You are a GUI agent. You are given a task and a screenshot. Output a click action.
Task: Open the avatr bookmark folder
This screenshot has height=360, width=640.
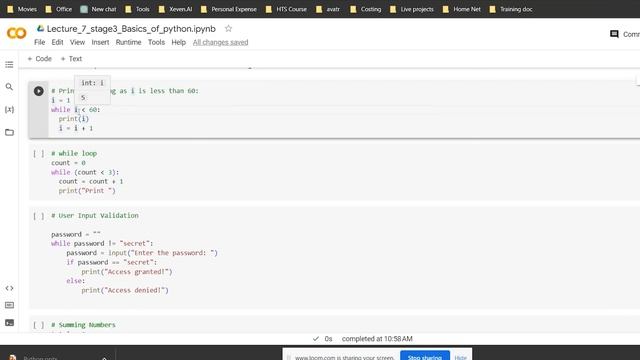click(x=328, y=9)
